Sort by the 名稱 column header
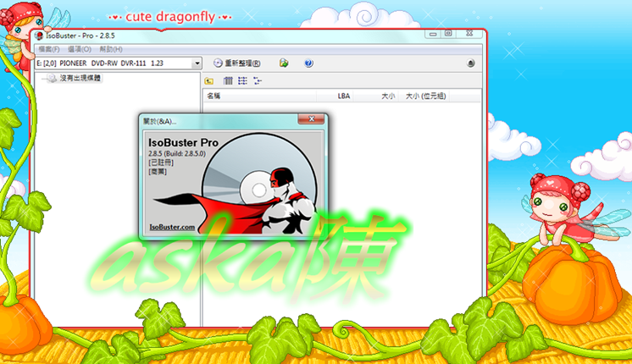 260,96
